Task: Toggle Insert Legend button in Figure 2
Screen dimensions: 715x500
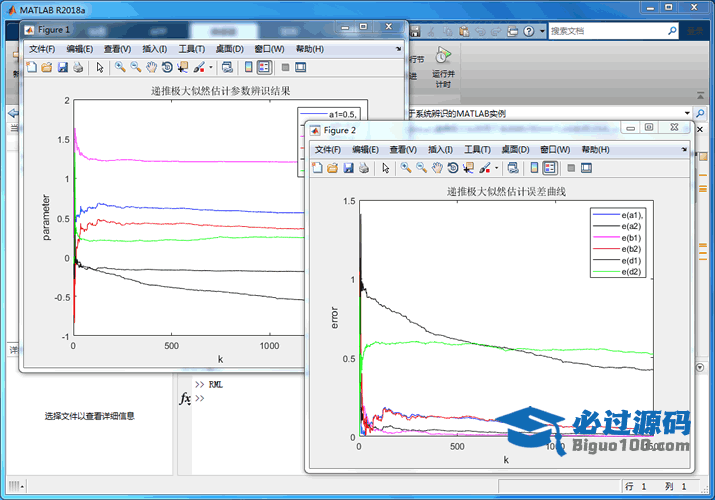Action: coord(550,168)
